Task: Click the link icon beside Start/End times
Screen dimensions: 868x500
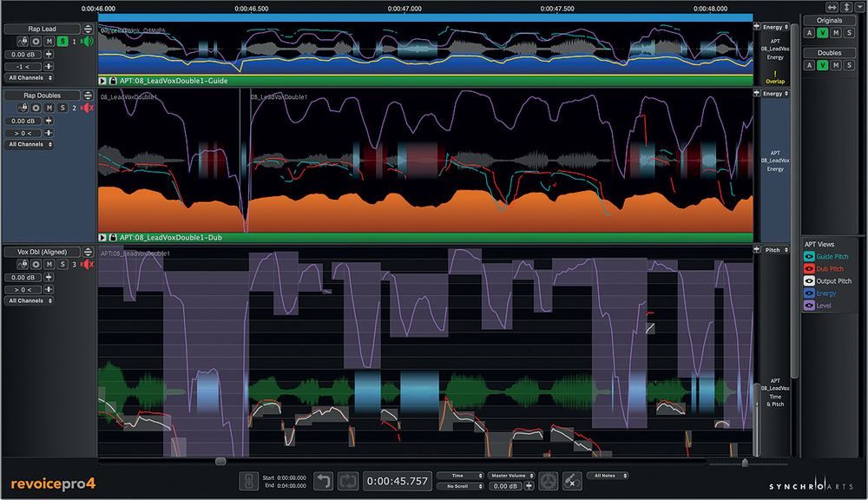Action: pos(247,480)
